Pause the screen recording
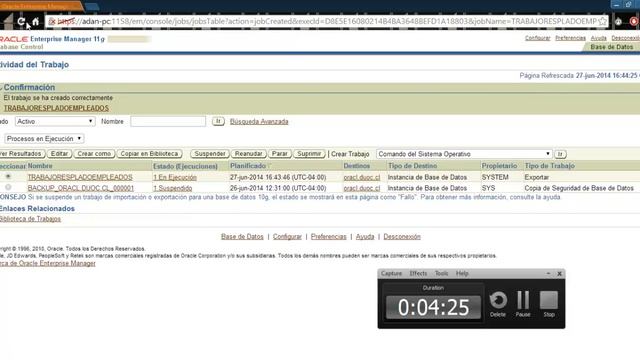The width and height of the screenshot is (640, 360). pos(523,304)
